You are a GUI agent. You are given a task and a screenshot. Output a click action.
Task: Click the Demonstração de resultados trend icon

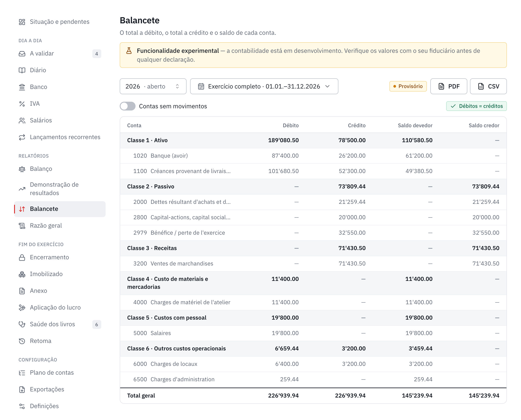22,189
